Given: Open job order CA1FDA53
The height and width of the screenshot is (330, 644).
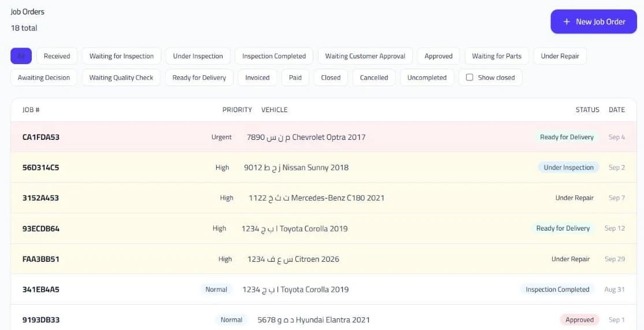Looking at the screenshot, I should pos(324,137).
